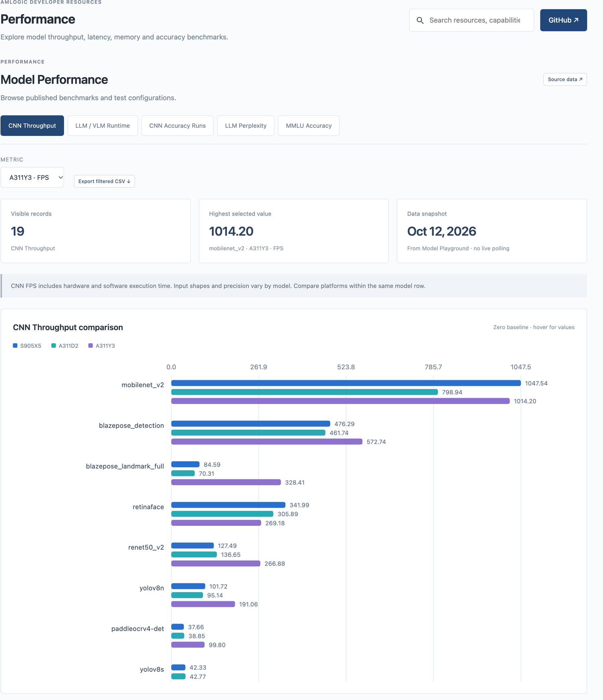The width and height of the screenshot is (603, 700).
Task: Click Export filtered CSV button
Action: [105, 182]
